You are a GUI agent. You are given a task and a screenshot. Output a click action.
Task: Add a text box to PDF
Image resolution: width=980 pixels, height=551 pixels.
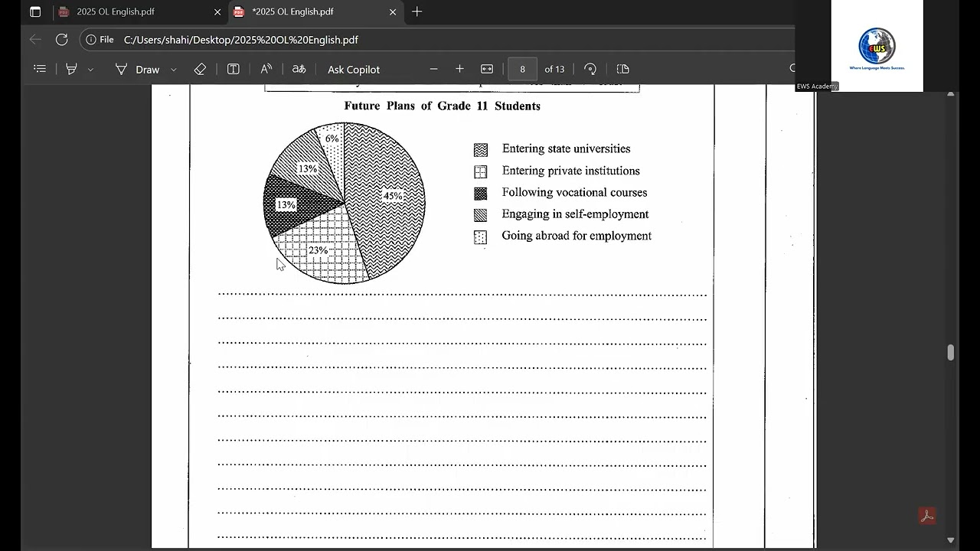[234, 69]
